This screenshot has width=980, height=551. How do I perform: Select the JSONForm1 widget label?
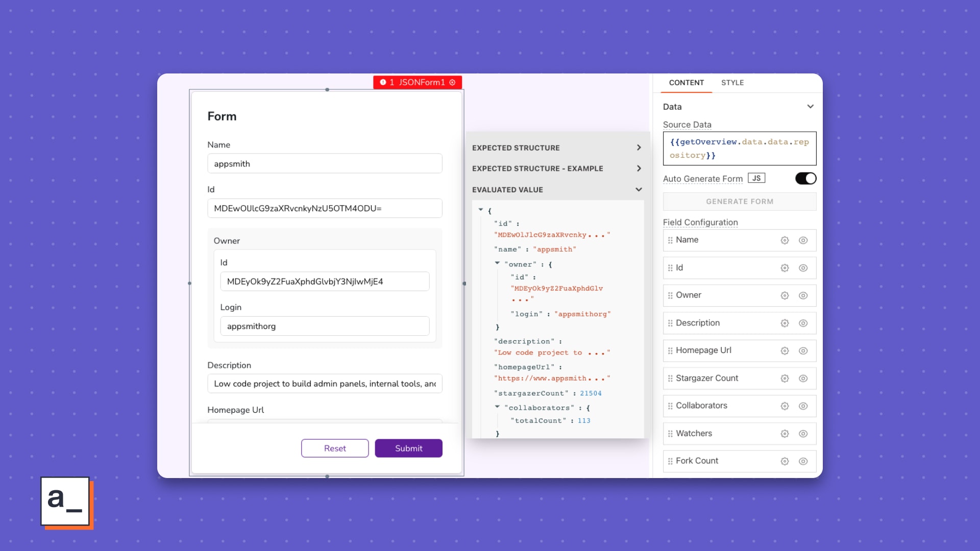(x=422, y=82)
